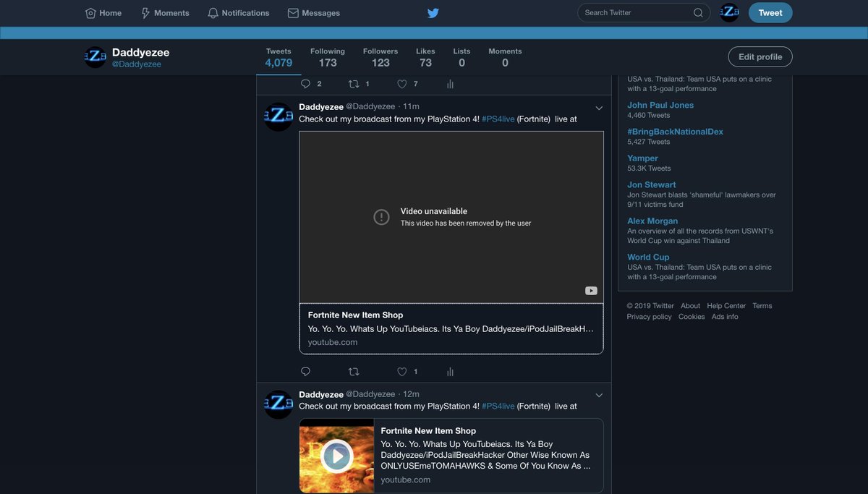Select the Followers 123 tab
The image size is (868, 494).
coord(380,58)
